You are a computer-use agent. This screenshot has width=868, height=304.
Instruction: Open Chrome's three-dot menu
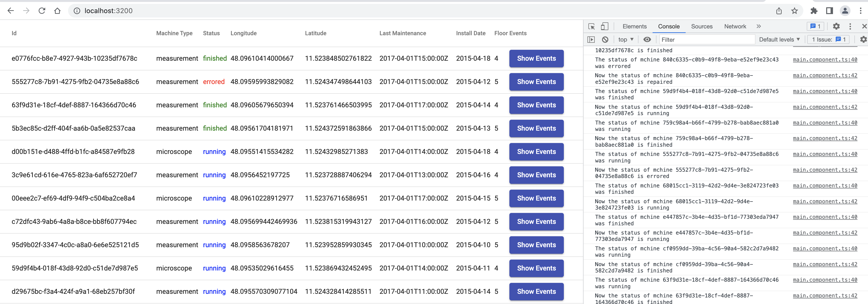[860, 11]
